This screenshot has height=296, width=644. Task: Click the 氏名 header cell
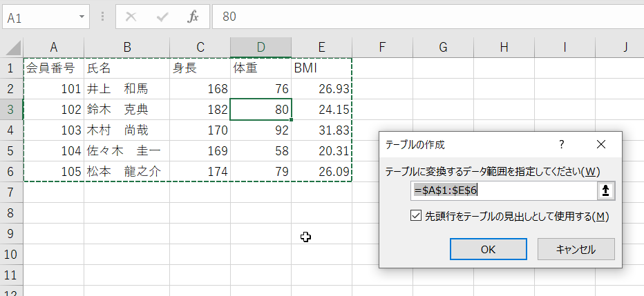pos(127,68)
